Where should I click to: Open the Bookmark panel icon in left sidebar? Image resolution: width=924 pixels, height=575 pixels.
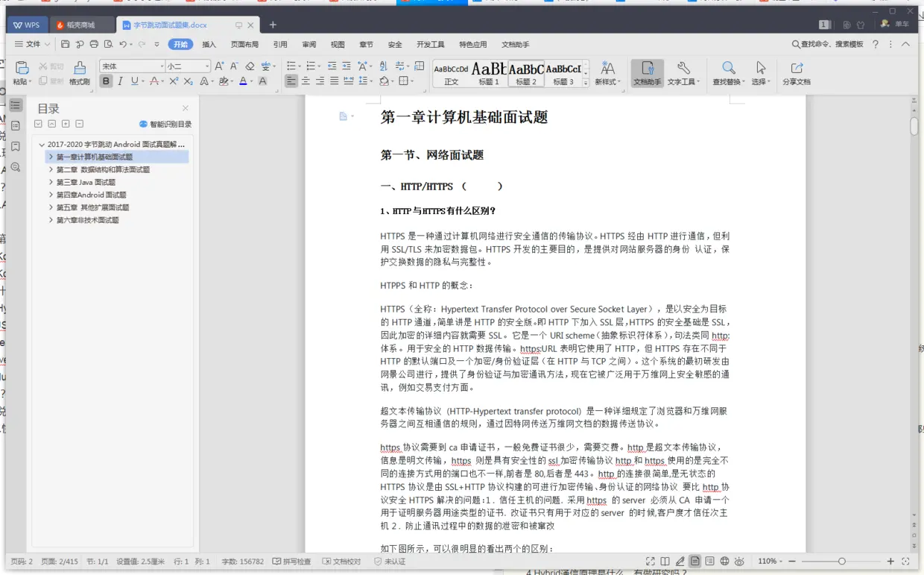point(16,147)
